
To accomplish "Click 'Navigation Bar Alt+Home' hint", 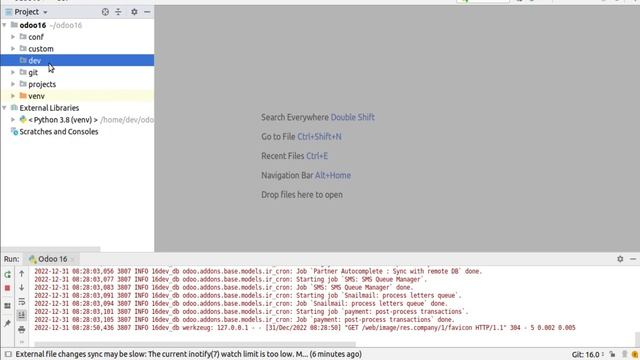I will click(306, 175).
